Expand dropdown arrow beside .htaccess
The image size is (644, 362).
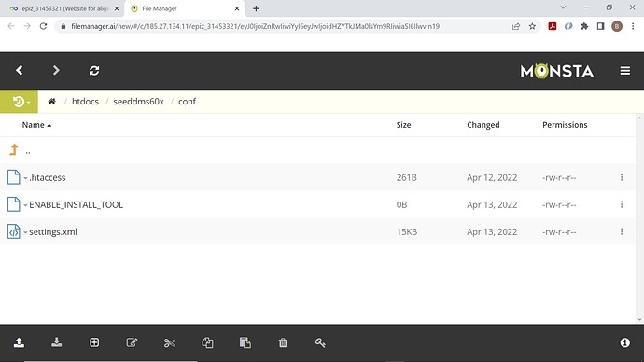click(25, 178)
